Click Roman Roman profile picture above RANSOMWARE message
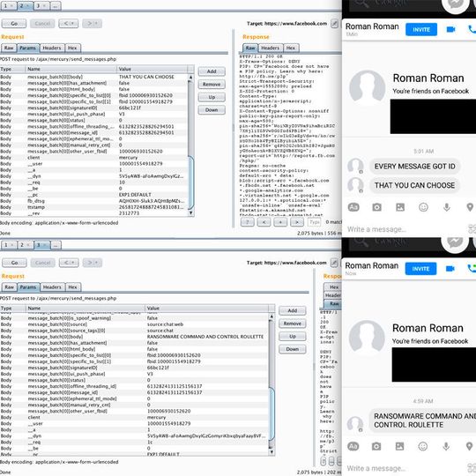Viewport: 476px width, 476px height. click(367, 338)
